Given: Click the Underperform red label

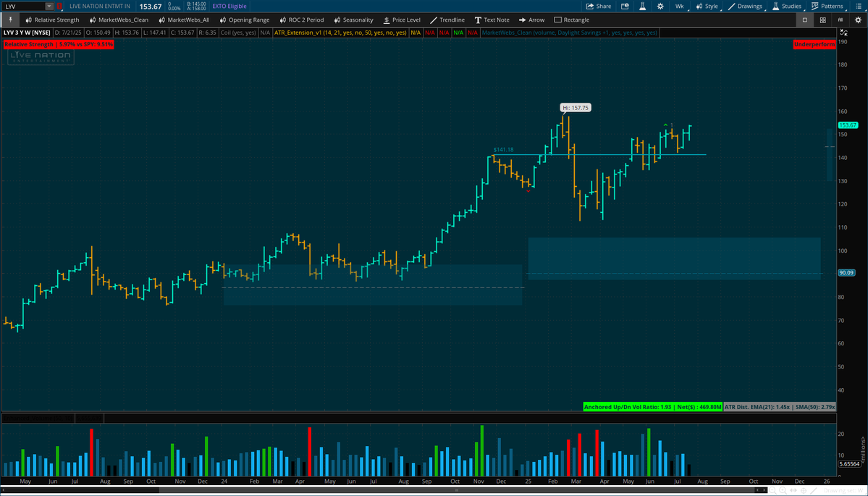Looking at the screenshot, I should [814, 44].
